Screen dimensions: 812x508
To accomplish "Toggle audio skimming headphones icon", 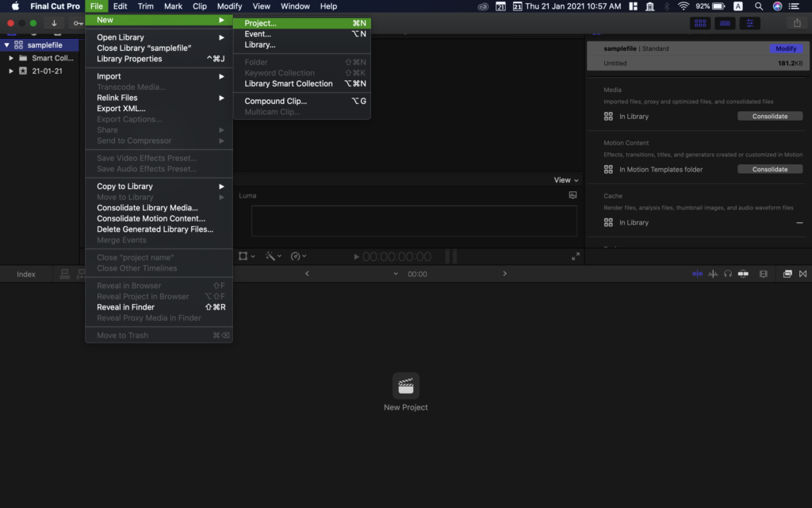I will point(728,273).
